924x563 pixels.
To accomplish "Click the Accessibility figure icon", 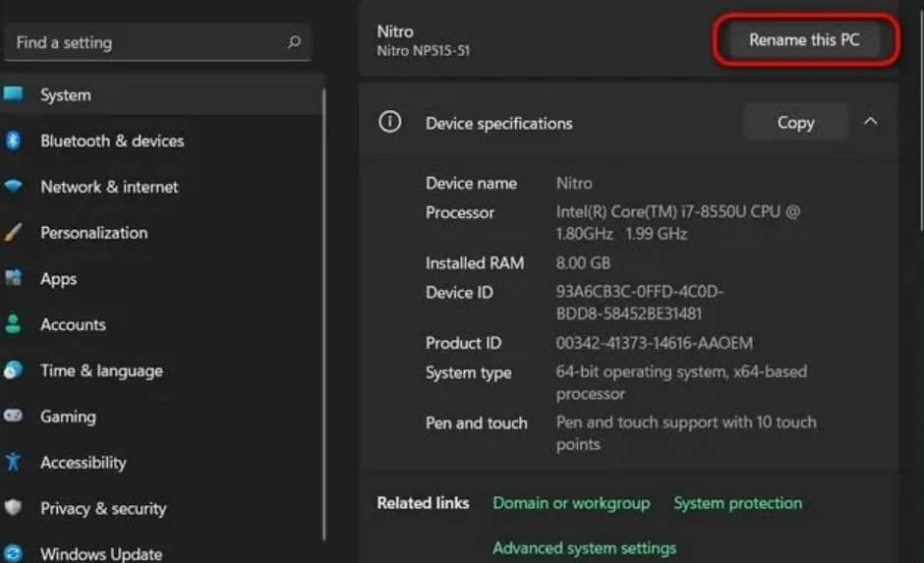I will [x=13, y=462].
